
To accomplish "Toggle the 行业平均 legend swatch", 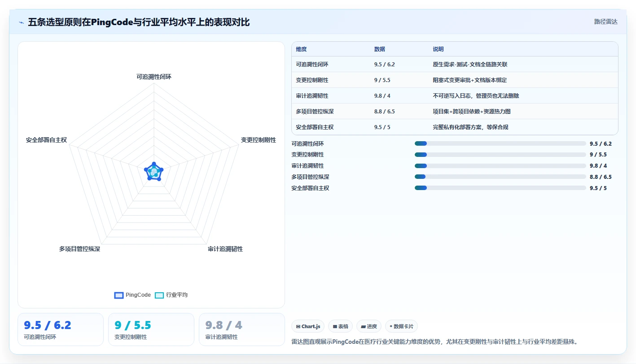I will pyautogui.click(x=159, y=295).
